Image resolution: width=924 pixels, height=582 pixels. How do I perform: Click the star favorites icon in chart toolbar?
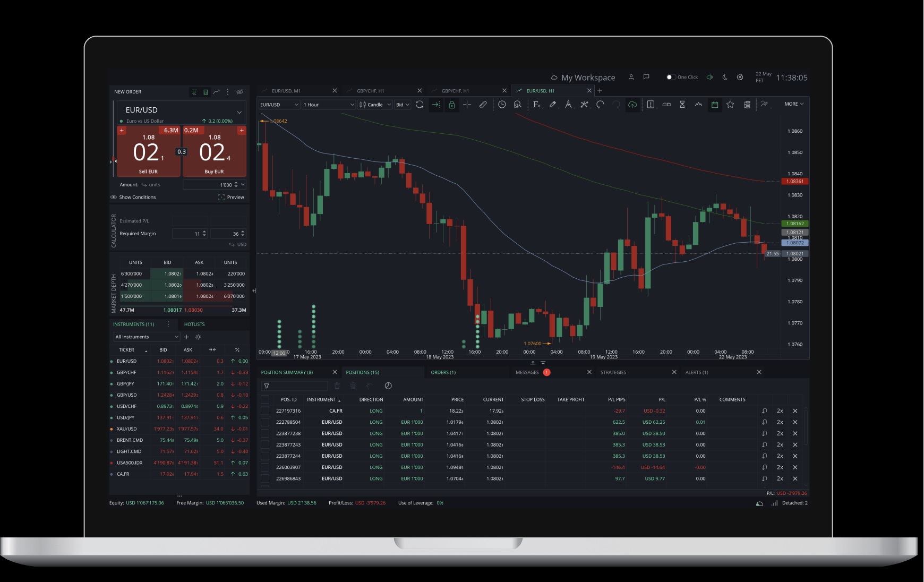(x=730, y=105)
